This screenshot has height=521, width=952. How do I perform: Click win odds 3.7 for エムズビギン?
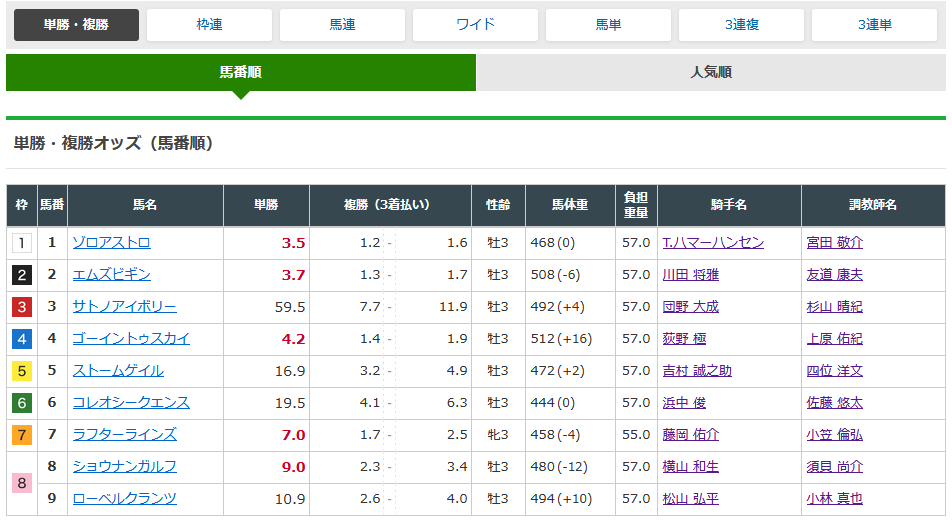click(x=293, y=275)
